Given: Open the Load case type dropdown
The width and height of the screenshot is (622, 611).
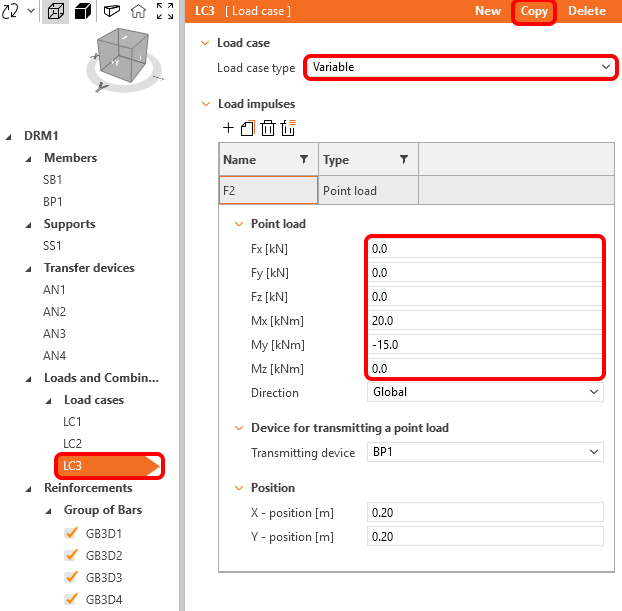Looking at the screenshot, I should point(459,67).
